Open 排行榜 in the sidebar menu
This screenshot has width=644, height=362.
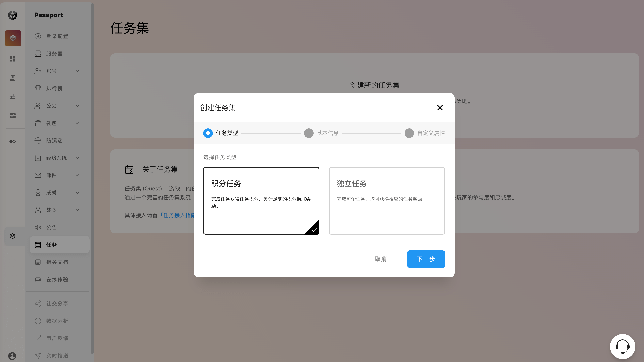[x=54, y=88]
